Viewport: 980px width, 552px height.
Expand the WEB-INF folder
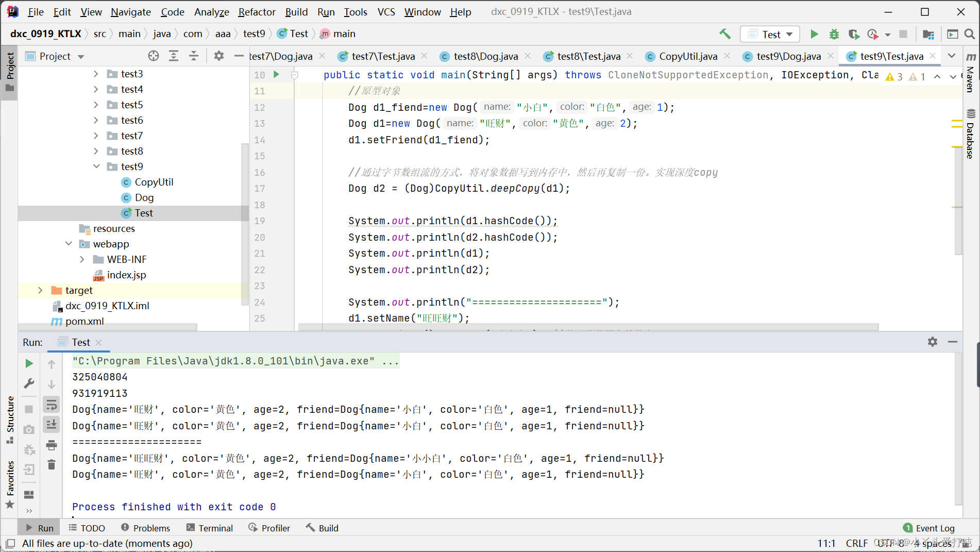coord(82,259)
